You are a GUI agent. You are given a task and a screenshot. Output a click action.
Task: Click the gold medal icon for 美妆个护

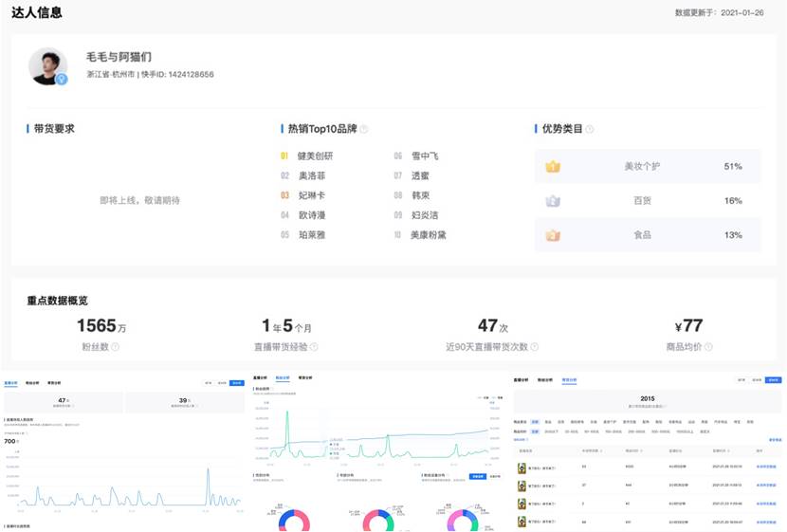(x=553, y=167)
